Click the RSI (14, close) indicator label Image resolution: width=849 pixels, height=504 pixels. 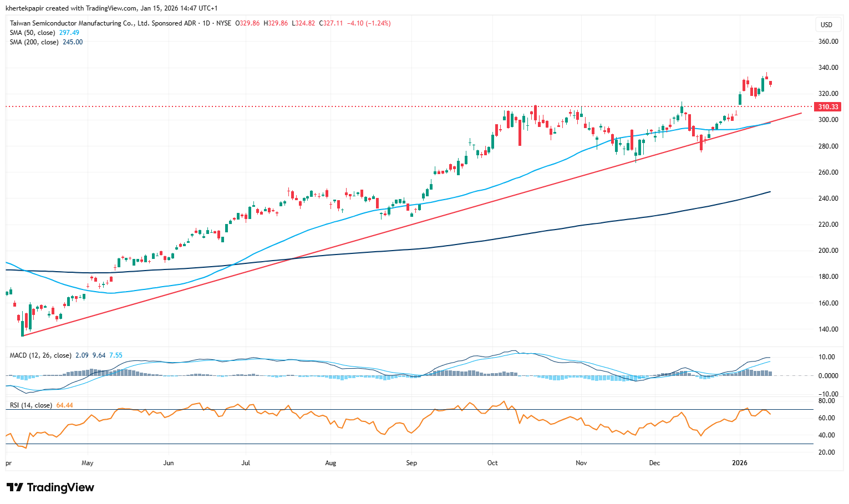[30, 405]
